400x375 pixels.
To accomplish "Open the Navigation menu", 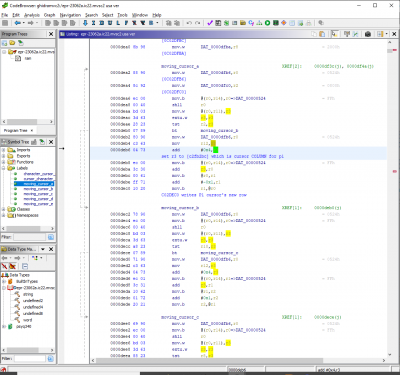I will point(70,15).
